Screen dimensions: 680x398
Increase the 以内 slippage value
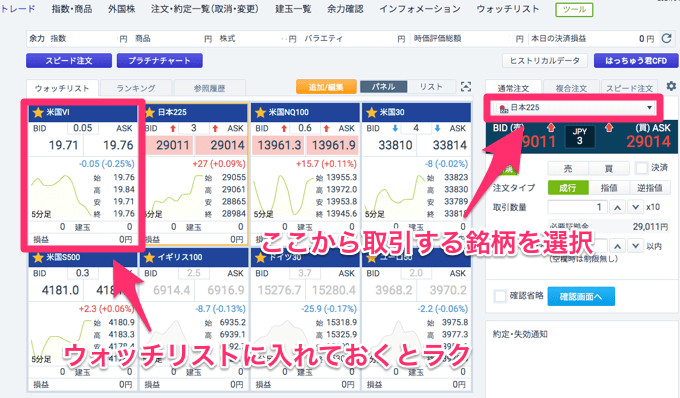click(617, 246)
